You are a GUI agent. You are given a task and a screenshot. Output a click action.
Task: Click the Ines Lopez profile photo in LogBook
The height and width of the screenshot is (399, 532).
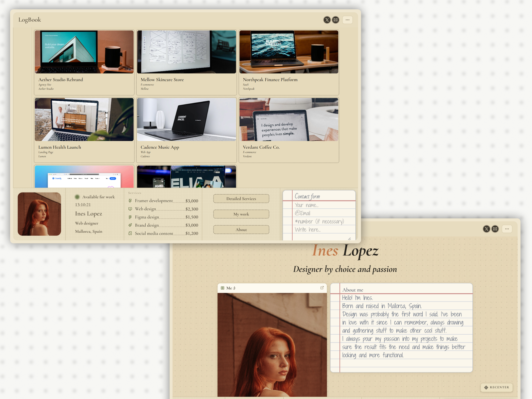pyautogui.click(x=39, y=214)
